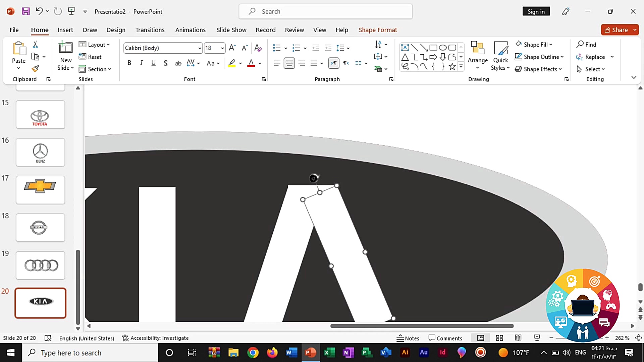Select the Oval shape in gallery
644x362 pixels.
(x=443, y=48)
